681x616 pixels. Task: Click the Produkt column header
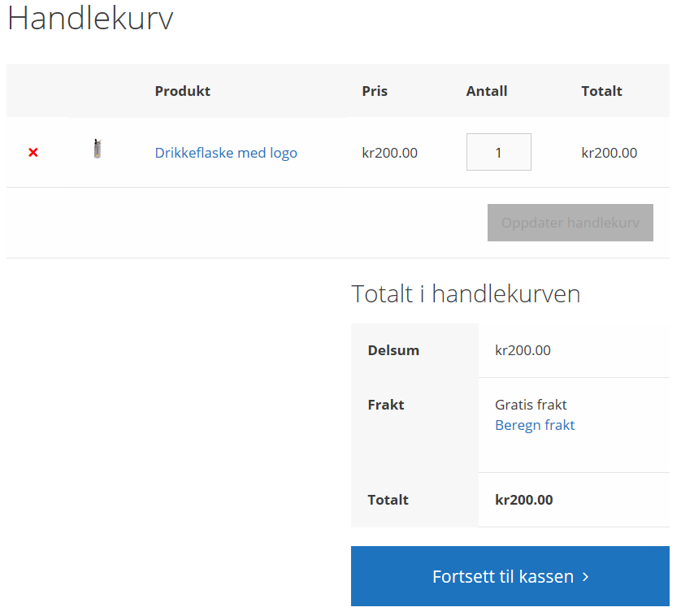click(182, 91)
